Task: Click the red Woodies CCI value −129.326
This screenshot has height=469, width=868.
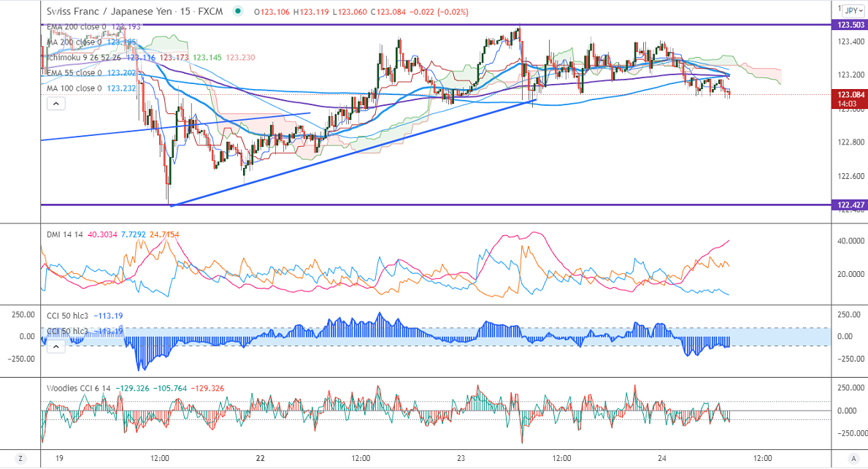Action: point(207,388)
